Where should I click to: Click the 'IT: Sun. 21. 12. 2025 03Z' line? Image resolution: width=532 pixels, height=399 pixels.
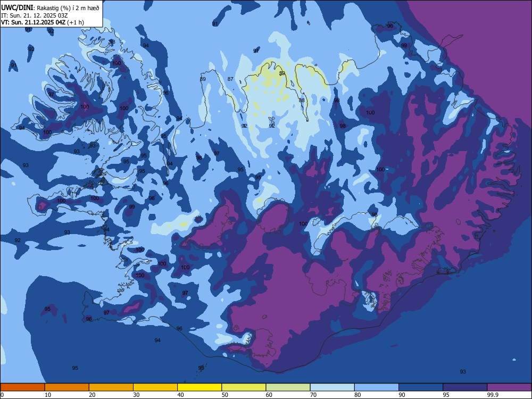coord(35,15)
